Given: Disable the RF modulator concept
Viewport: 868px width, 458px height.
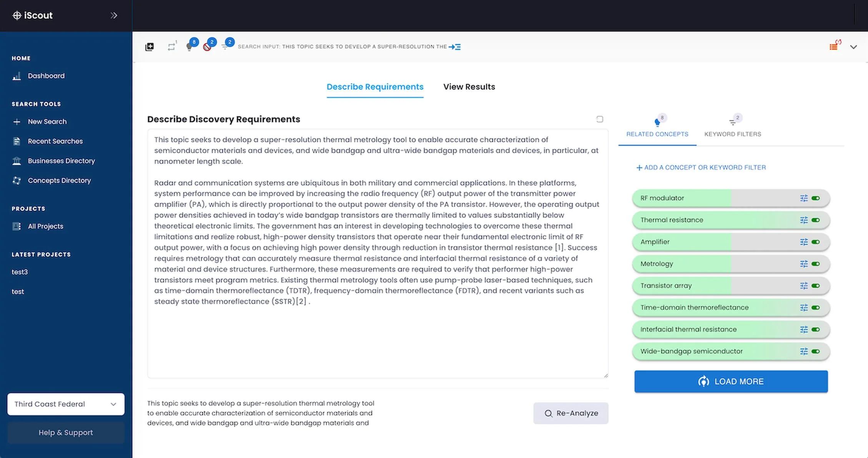Looking at the screenshot, I should [816, 198].
